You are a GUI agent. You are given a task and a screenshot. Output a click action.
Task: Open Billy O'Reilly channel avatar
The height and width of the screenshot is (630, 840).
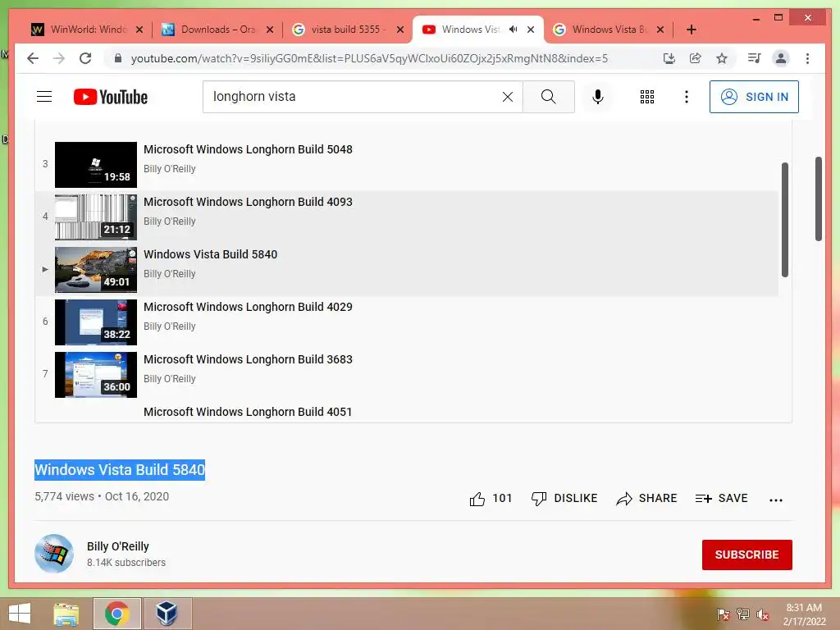54,554
